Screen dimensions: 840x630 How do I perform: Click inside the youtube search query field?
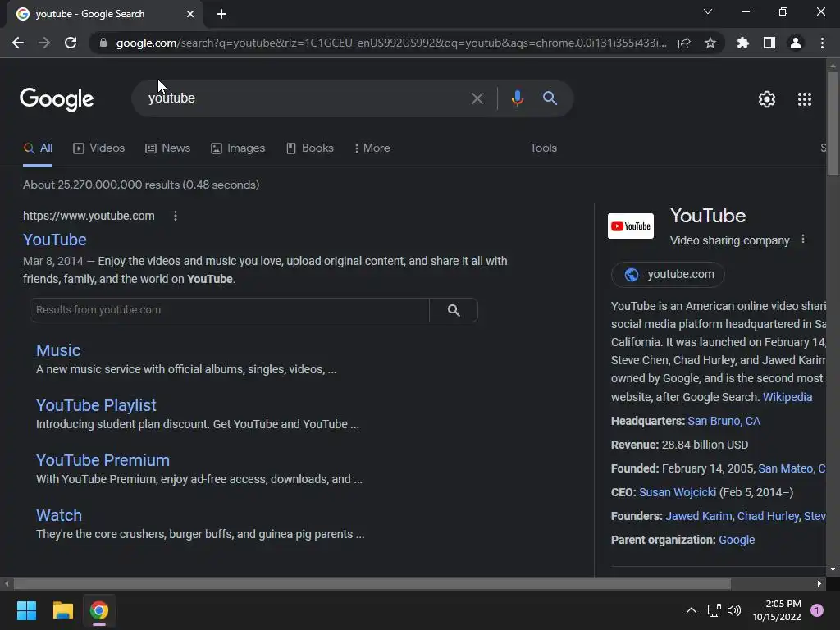tap(305, 98)
